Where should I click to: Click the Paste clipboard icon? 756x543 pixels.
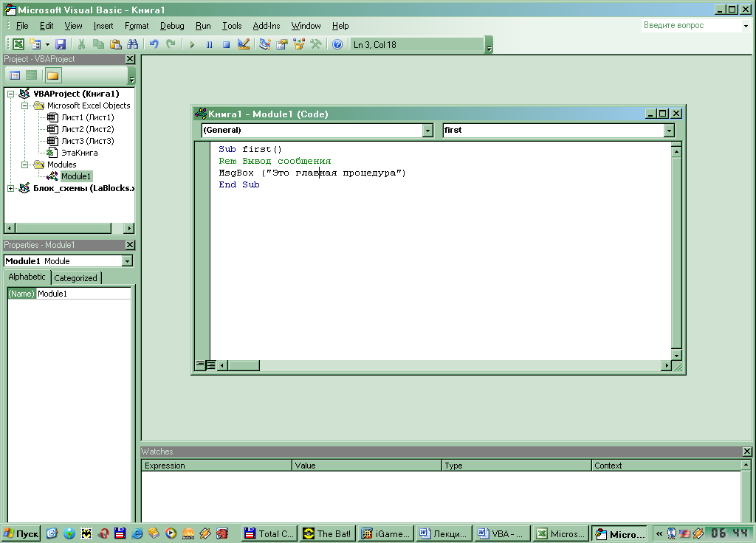pos(115,44)
